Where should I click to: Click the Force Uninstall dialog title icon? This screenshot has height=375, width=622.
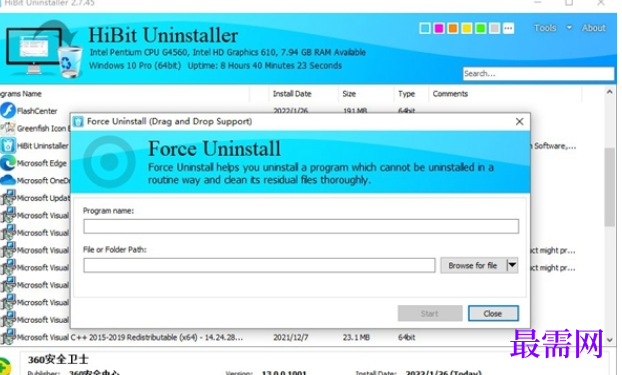(x=79, y=121)
